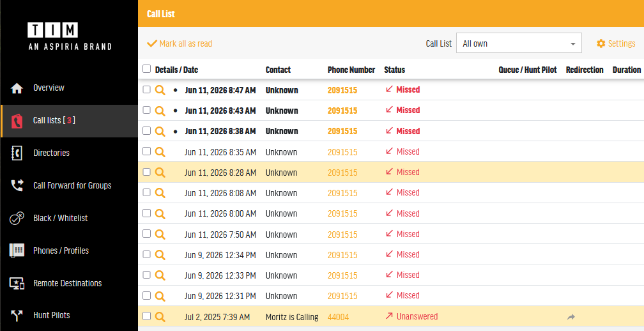
Task: Click the Contact column header
Action: pos(278,70)
